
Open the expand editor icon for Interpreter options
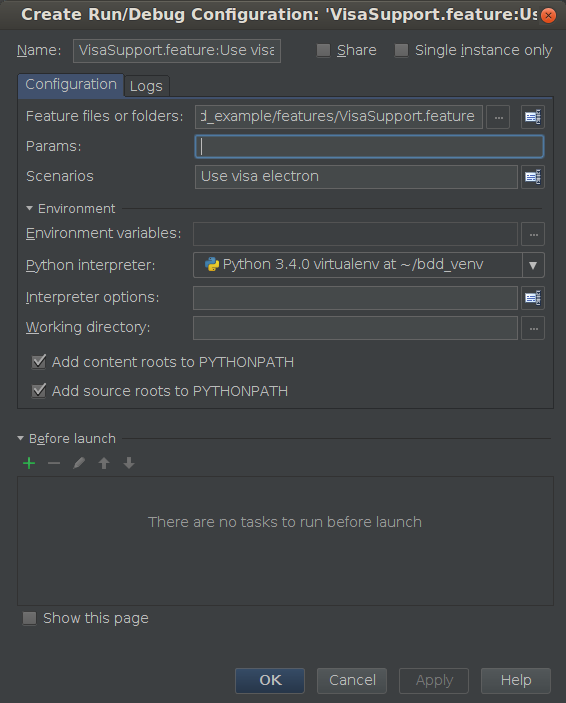coord(533,298)
